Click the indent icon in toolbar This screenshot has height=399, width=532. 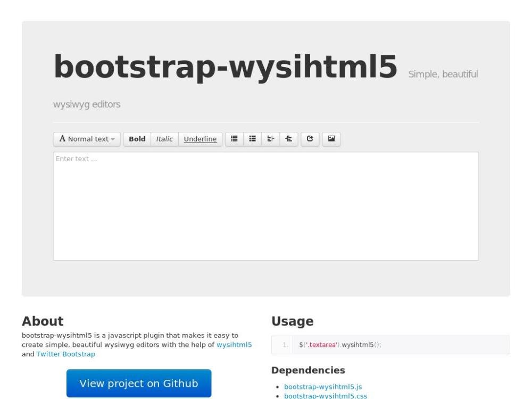[x=288, y=139]
